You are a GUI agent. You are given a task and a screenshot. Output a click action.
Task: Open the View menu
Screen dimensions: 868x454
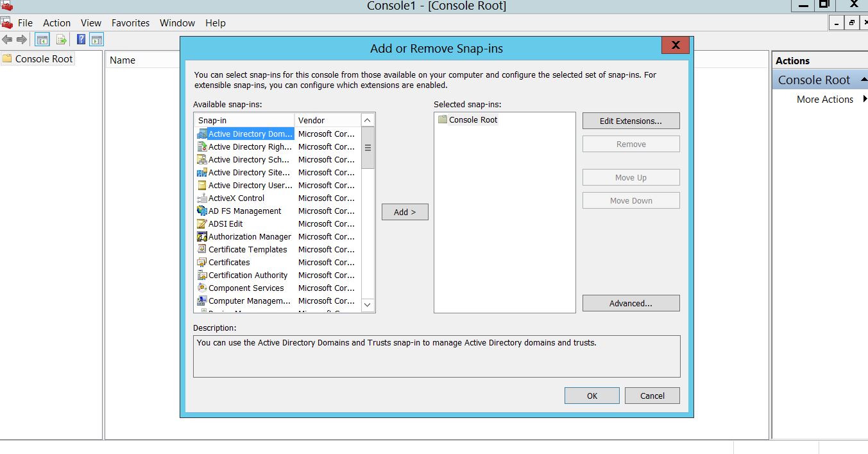91,23
